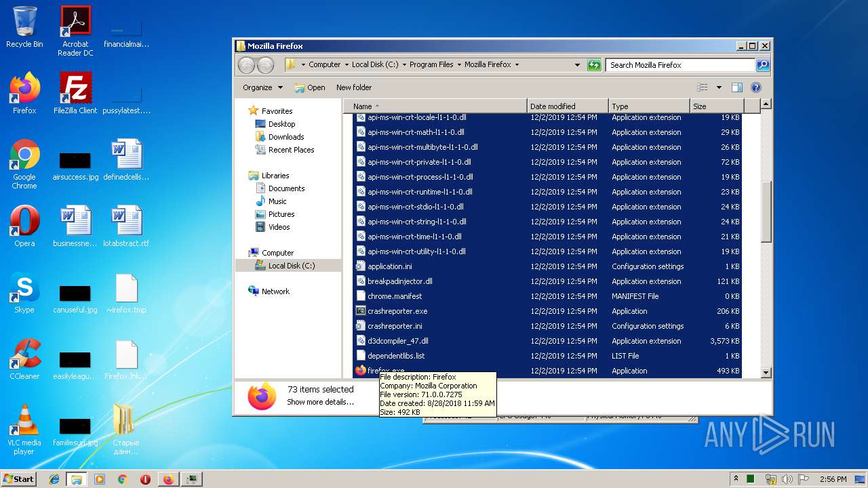Open Downloads in the navigation pane
Image resolution: width=868 pixels, height=488 pixels.
pyautogui.click(x=286, y=137)
